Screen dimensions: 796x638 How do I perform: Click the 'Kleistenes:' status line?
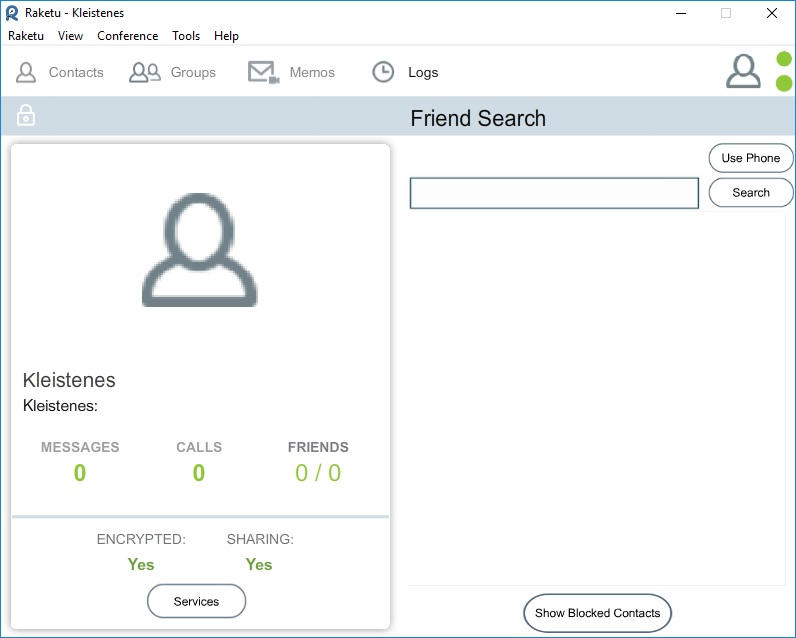click(60, 406)
